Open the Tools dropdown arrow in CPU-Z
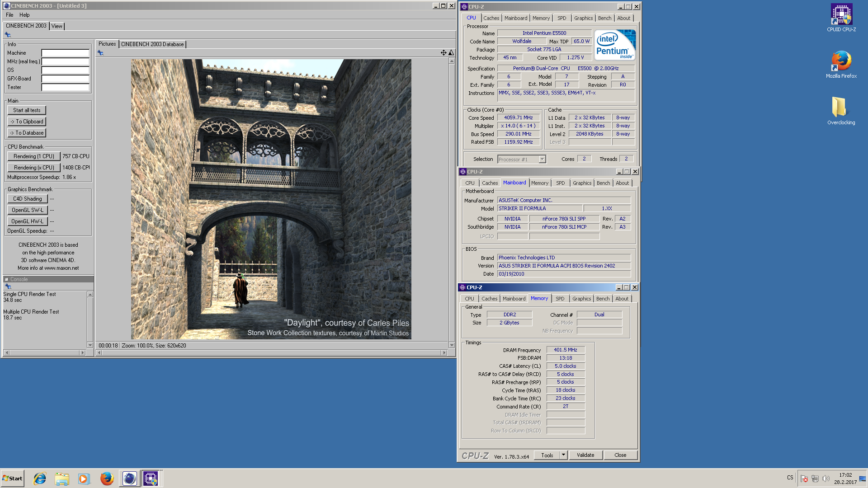Image resolution: width=868 pixels, height=488 pixels. coord(563,455)
